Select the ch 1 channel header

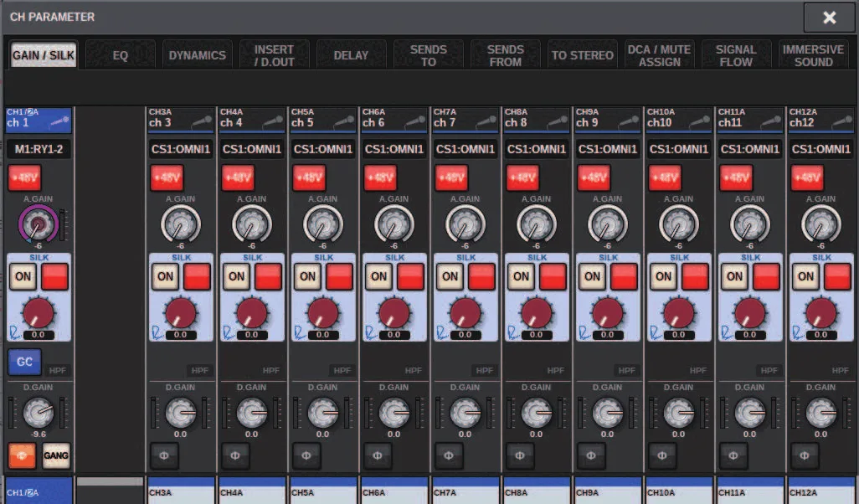click(x=39, y=120)
